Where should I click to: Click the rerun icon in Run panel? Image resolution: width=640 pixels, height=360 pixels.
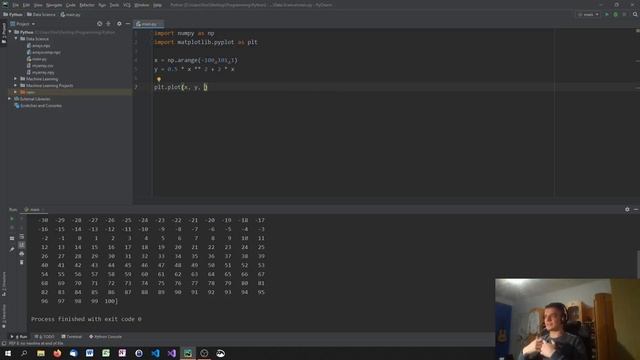(x=12, y=219)
